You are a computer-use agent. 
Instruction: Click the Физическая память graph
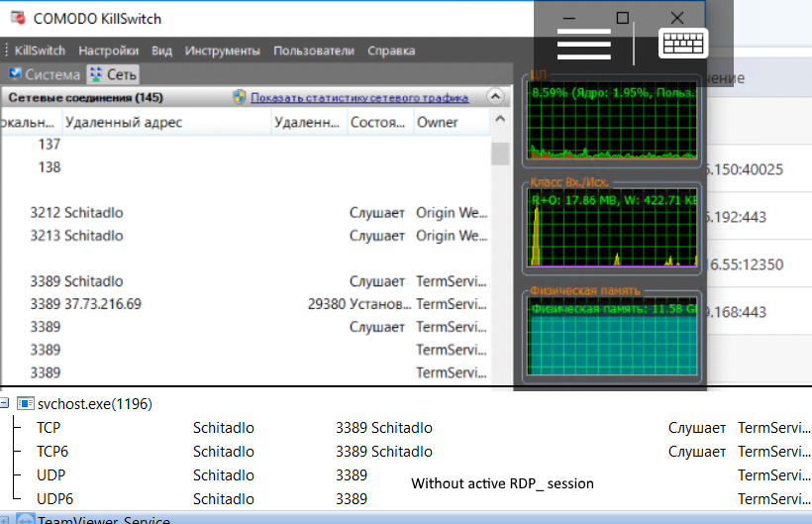(612, 337)
